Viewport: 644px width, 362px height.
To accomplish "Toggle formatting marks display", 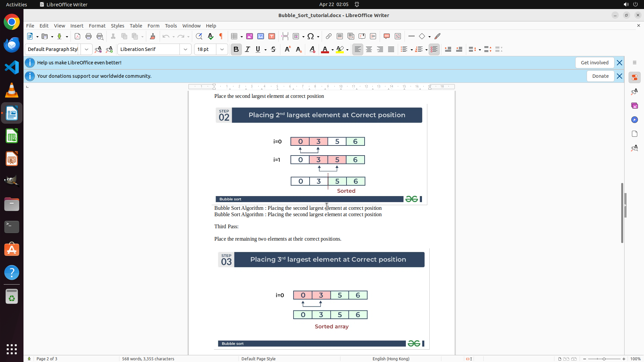I will (221, 36).
